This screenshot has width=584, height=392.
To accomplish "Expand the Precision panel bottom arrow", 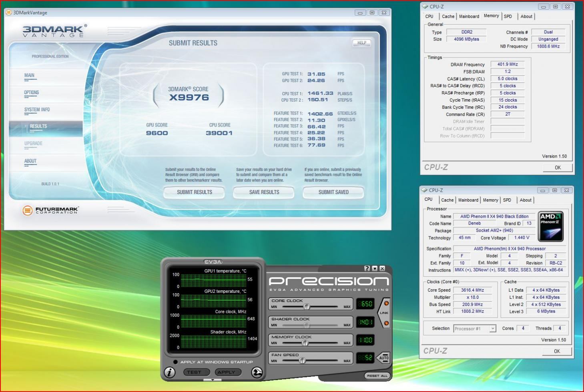I will point(213,380).
